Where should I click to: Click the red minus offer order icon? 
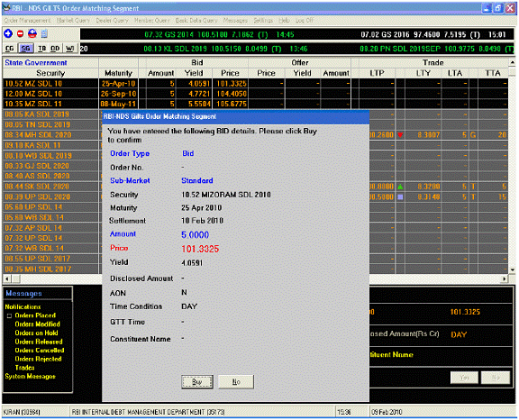tap(20, 33)
